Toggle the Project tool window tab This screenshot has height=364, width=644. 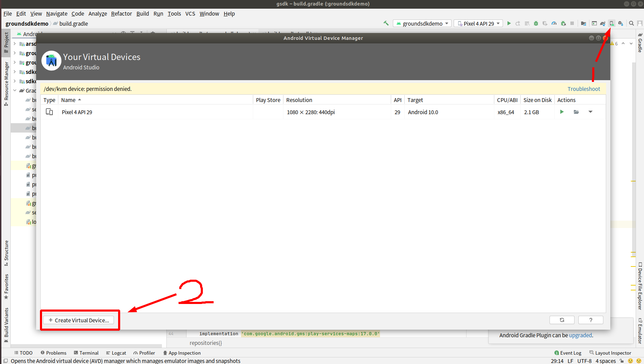6,42
